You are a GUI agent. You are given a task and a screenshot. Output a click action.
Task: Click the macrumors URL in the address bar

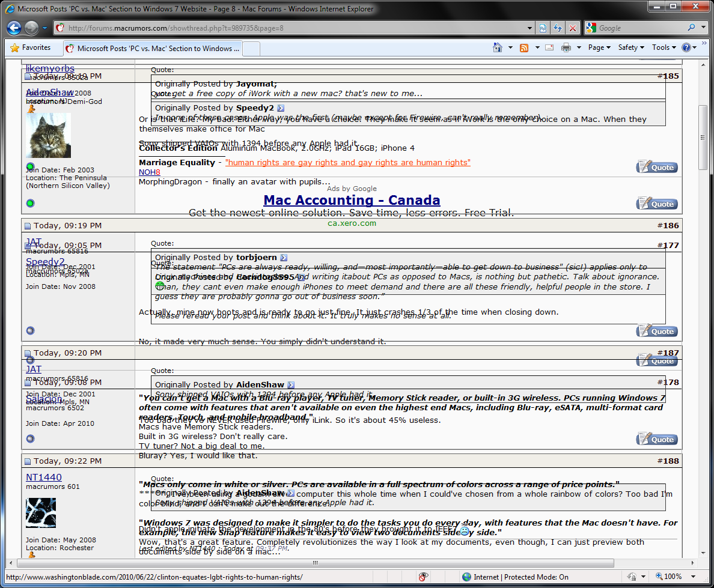(x=175, y=28)
